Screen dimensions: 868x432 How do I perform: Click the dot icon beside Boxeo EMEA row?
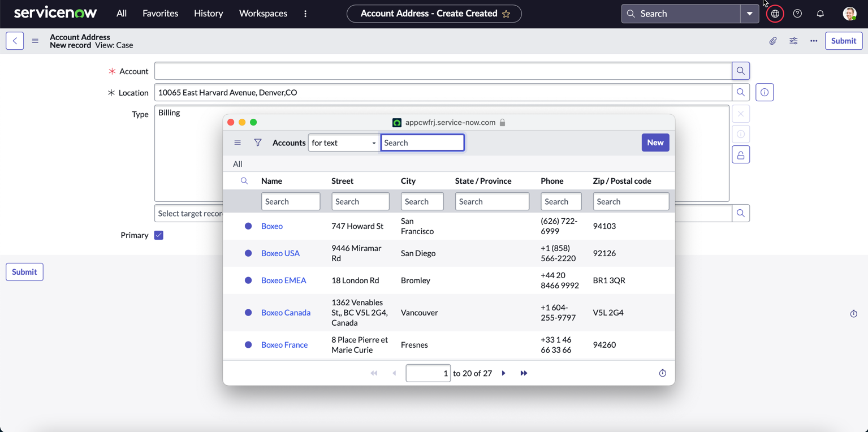pyautogui.click(x=248, y=280)
